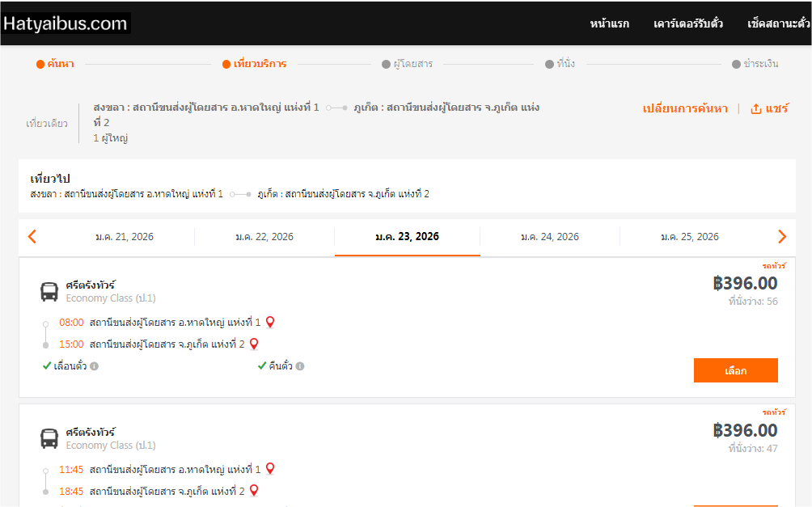Click เปลี่ยนการค้นหา to change search

[x=685, y=109]
